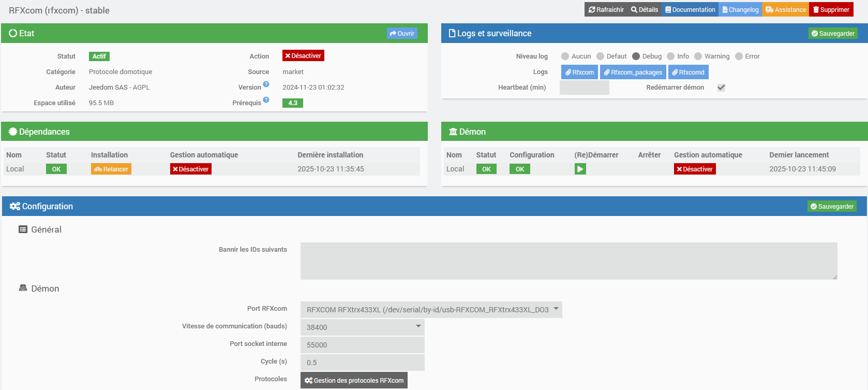
Task: Select the Info log level
Action: (x=671, y=56)
